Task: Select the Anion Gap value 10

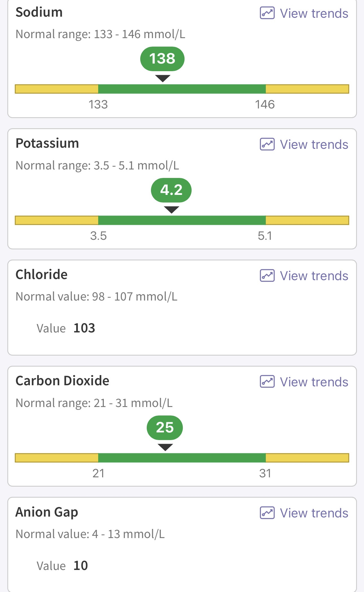Action: coord(81,566)
